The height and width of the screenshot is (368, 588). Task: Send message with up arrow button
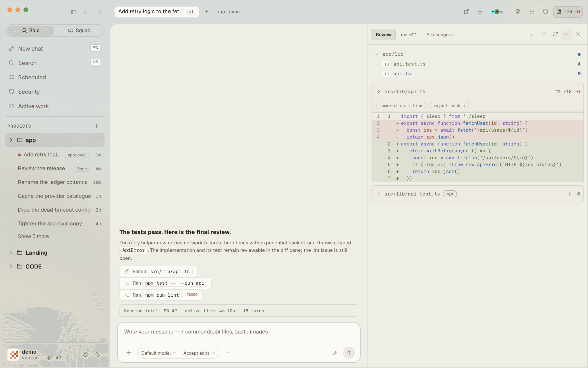[x=349, y=353]
